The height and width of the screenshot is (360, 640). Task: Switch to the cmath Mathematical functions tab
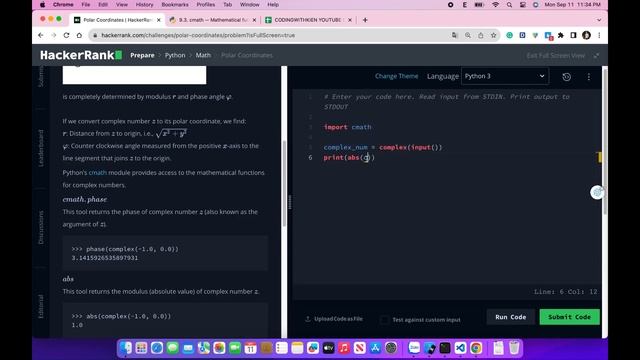coord(213,20)
